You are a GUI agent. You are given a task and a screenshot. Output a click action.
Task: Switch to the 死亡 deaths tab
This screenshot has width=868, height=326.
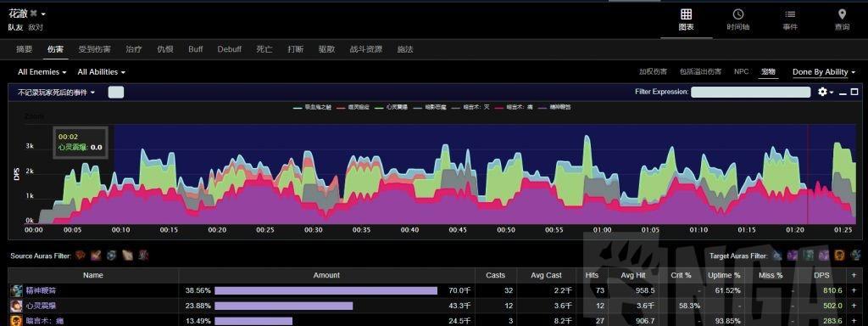click(x=264, y=49)
